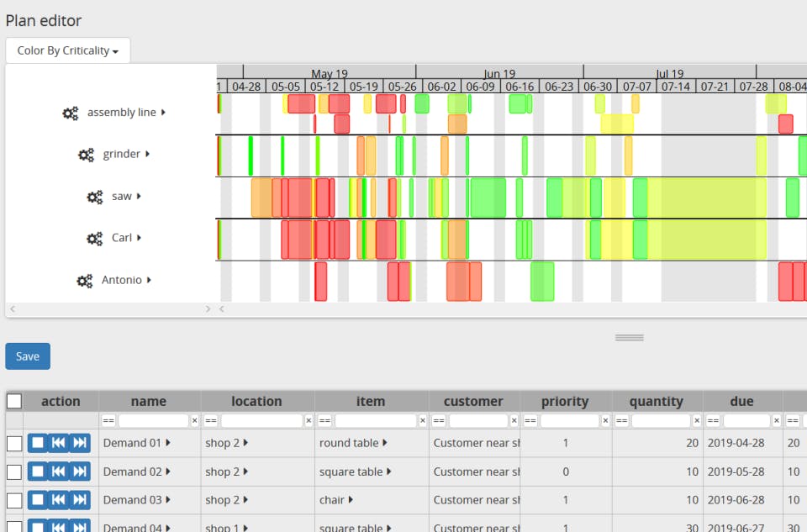This screenshot has height=532, width=807.
Task: Click the rewind icon for Demand 02
Action: 59,471
